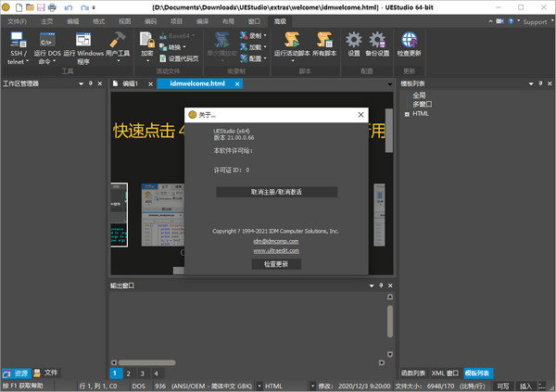Open the HTML highlighting dropdown in status bar
Image resolution: width=556 pixels, height=392 pixels.
tap(313, 386)
